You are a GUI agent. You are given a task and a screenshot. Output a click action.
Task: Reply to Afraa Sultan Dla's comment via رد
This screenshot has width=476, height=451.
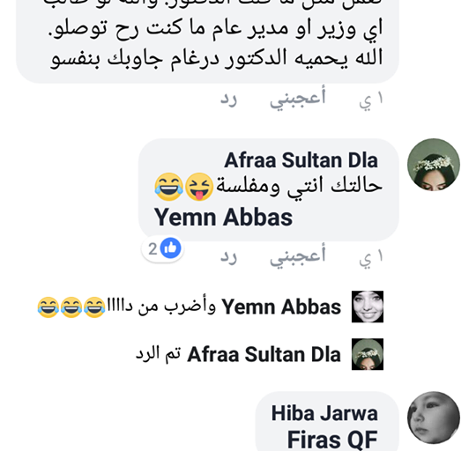pyautogui.click(x=228, y=257)
